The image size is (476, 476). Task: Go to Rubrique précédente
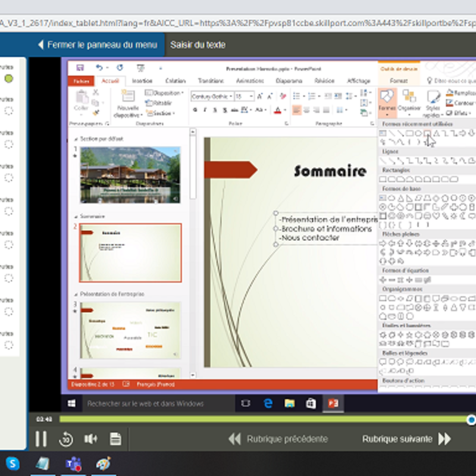coord(278,439)
